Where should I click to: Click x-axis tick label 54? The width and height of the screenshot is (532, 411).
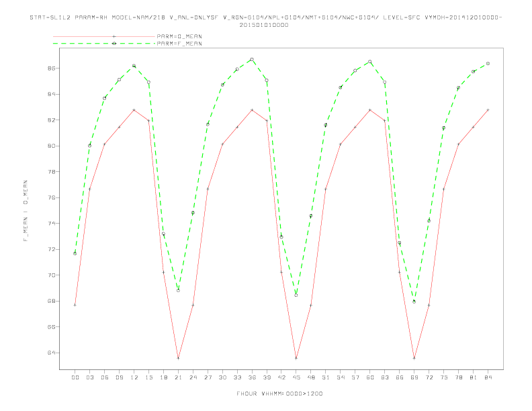[x=341, y=377]
